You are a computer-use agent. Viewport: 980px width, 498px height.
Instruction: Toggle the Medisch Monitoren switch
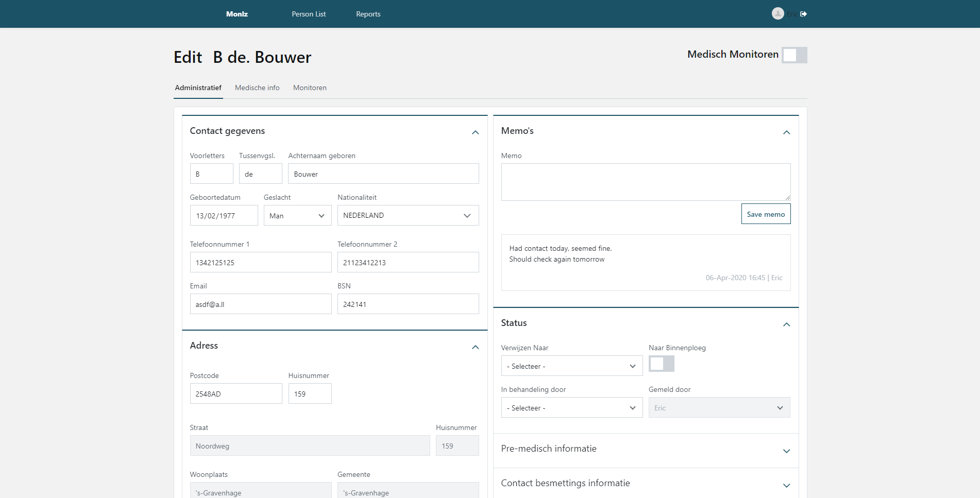[794, 55]
